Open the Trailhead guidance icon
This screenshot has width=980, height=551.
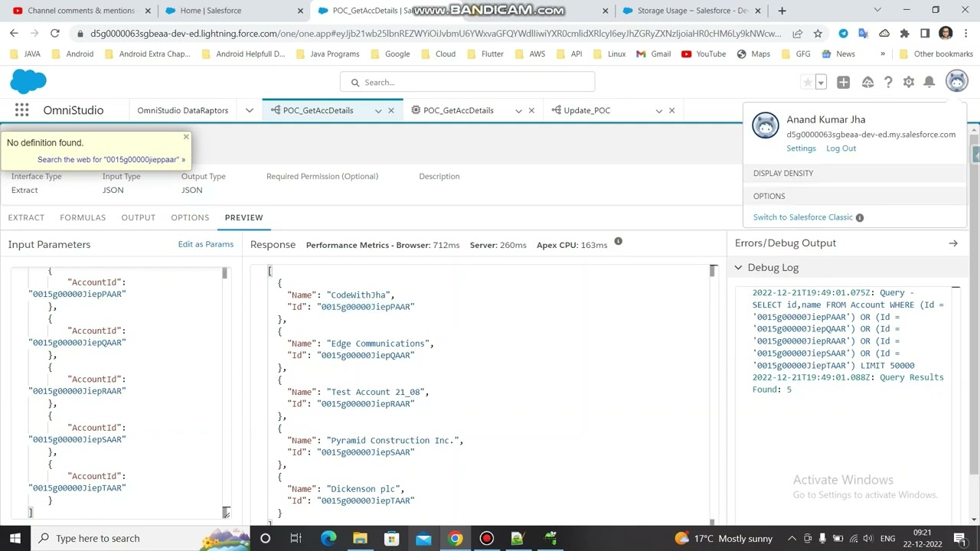867,82
